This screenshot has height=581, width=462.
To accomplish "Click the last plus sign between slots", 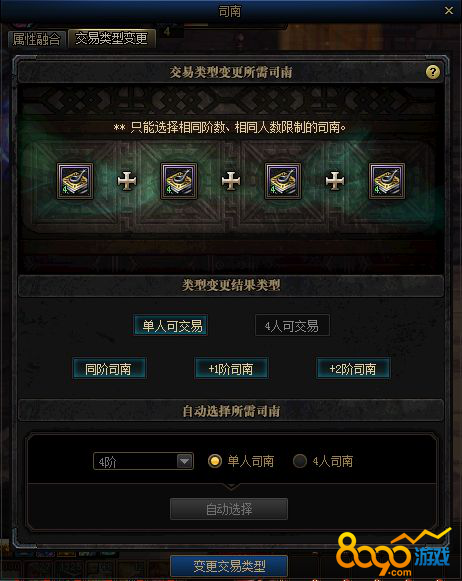I will click(x=335, y=181).
